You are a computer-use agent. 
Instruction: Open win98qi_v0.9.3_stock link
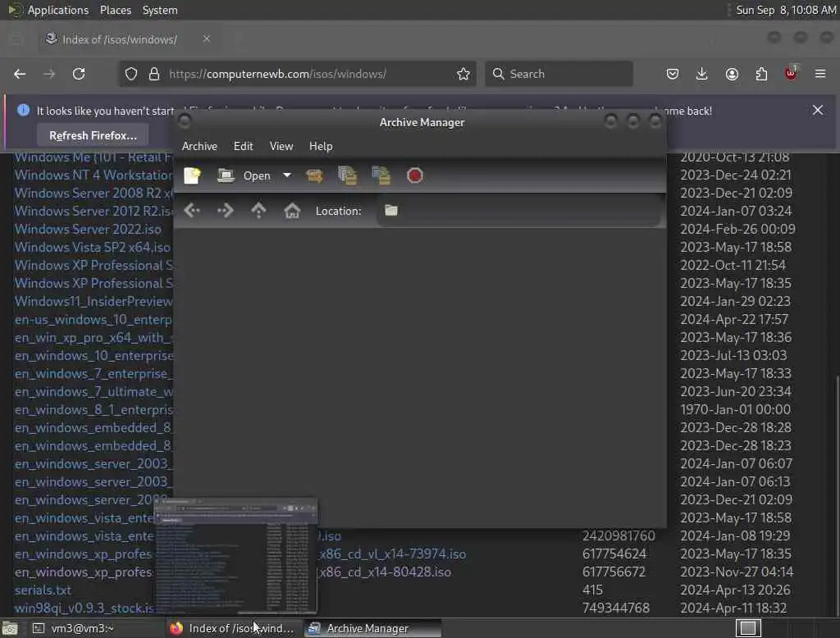pos(84,608)
